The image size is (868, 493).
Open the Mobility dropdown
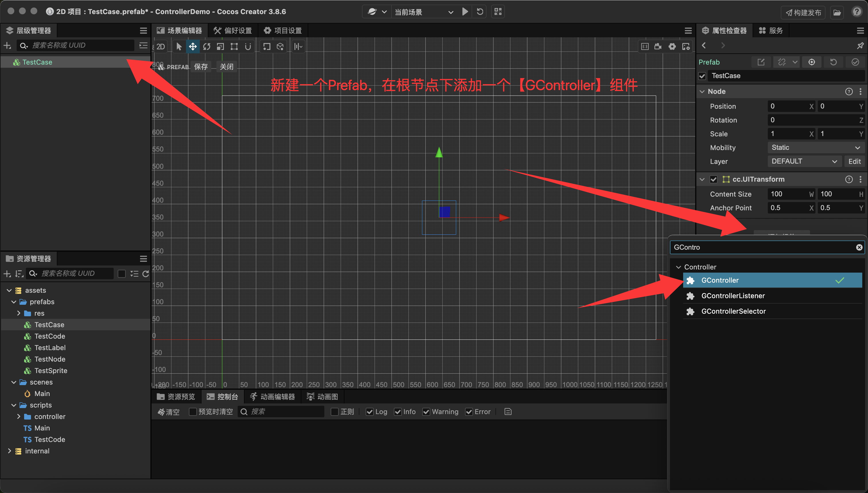815,147
